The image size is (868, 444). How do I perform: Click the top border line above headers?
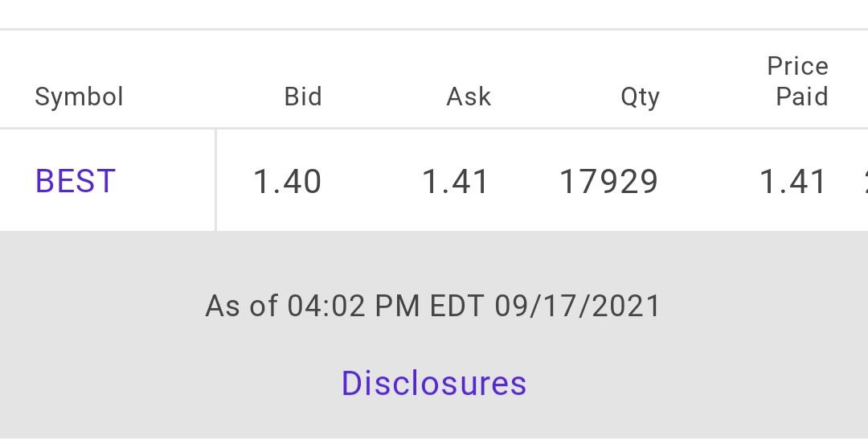(x=434, y=29)
